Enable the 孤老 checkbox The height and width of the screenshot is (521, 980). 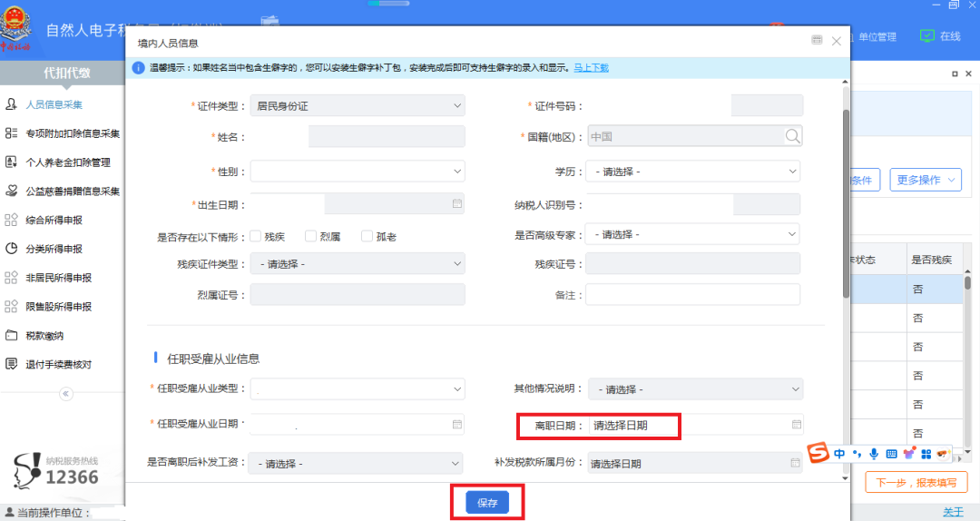tap(367, 236)
